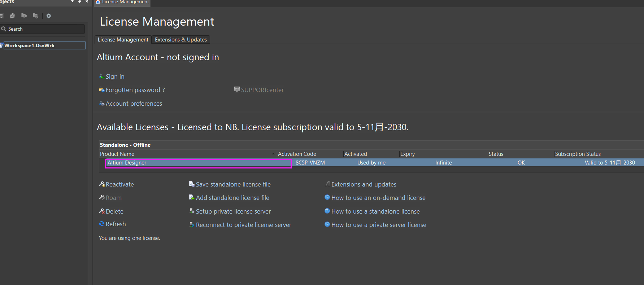Click in the Projects Search field

click(43, 29)
